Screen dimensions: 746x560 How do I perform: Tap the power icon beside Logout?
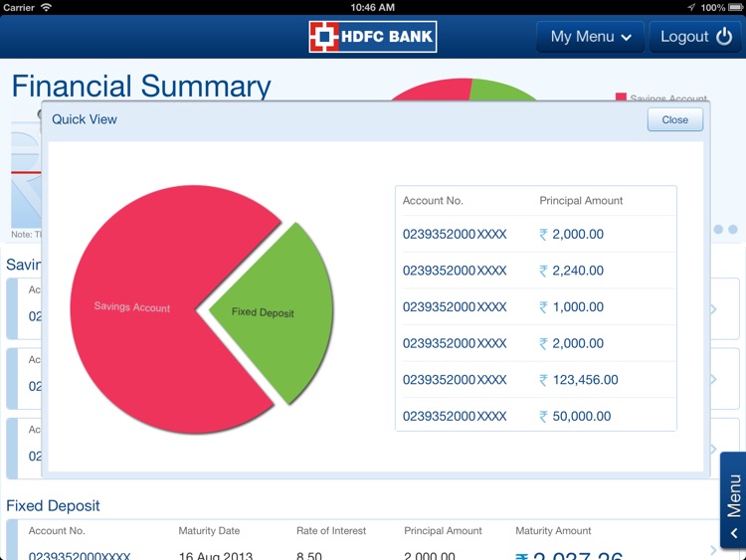click(726, 37)
